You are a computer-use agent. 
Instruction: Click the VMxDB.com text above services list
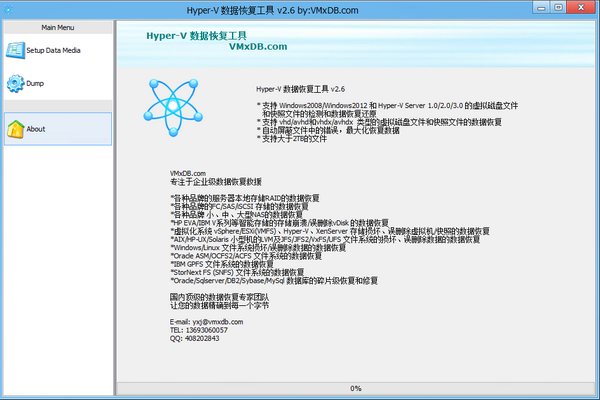click(x=188, y=173)
